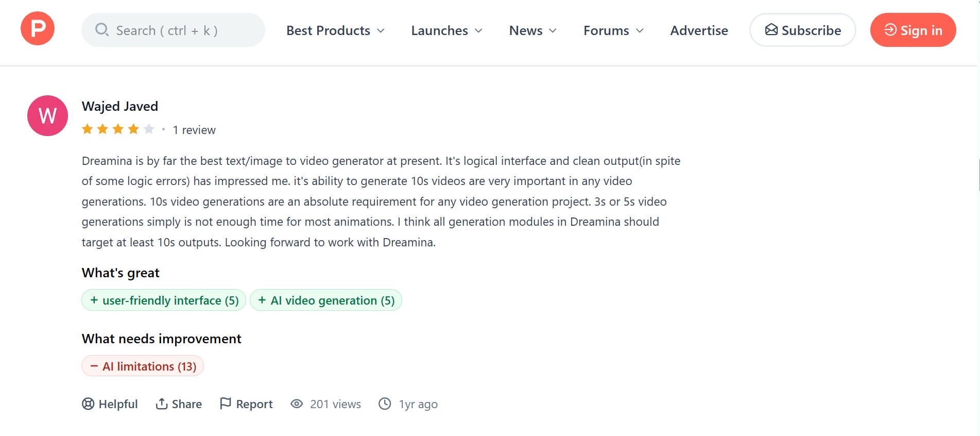Expand the Best Products chevron
Image resolution: width=980 pixels, height=436 pixels.
pyautogui.click(x=381, y=31)
